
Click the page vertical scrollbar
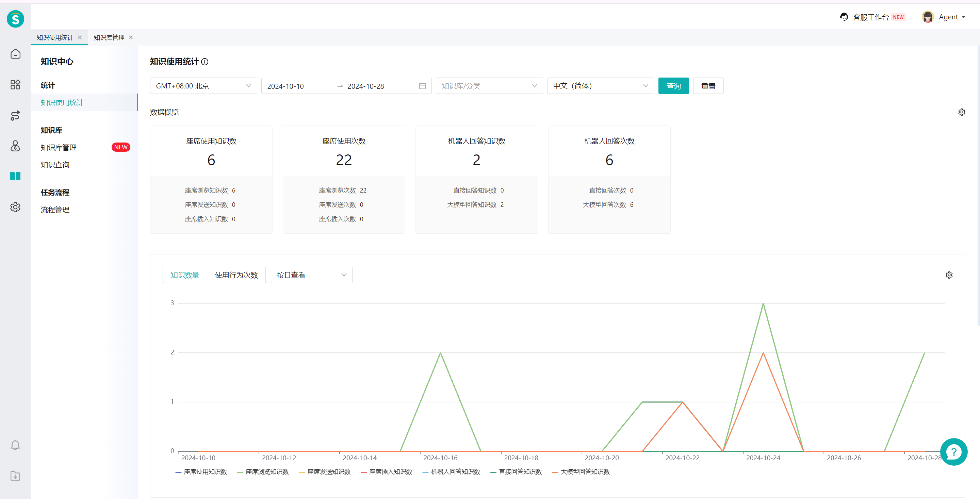pos(978,186)
